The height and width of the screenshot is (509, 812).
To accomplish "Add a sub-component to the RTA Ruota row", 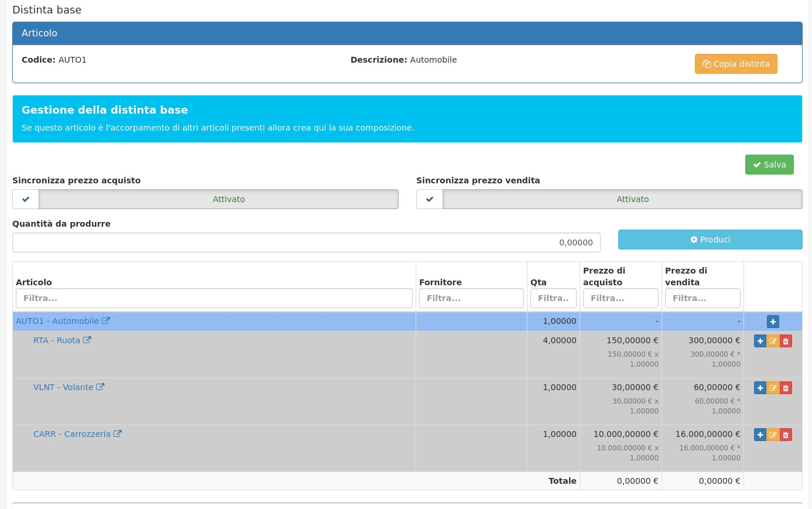I will coord(760,341).
